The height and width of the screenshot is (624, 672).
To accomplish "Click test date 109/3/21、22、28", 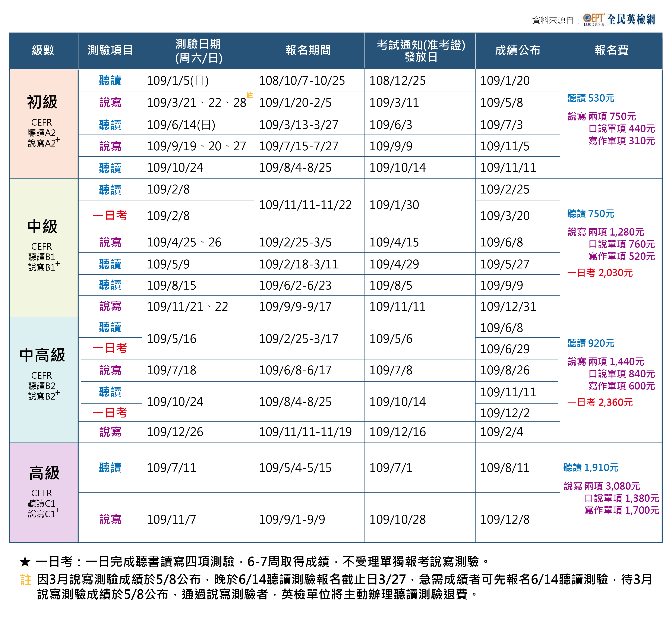I will tap(196, 103).
